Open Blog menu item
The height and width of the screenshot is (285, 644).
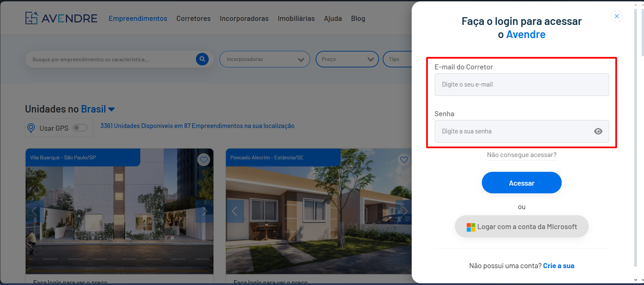coord(358,19)
